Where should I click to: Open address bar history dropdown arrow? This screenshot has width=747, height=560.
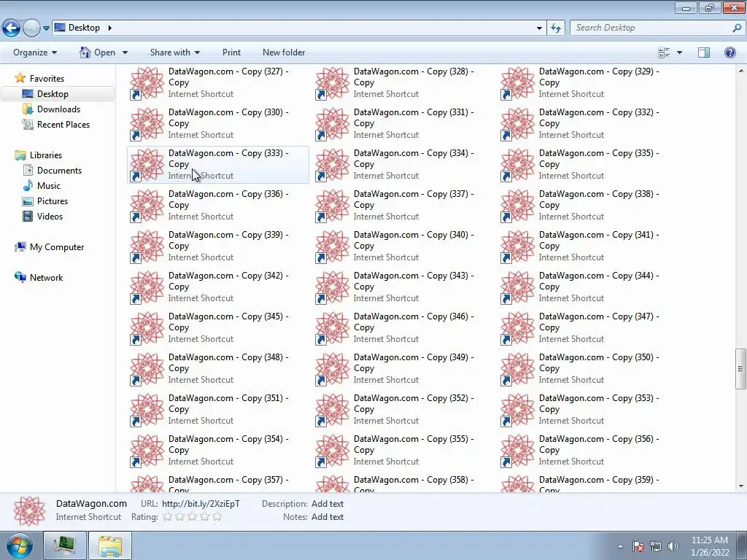539,28
